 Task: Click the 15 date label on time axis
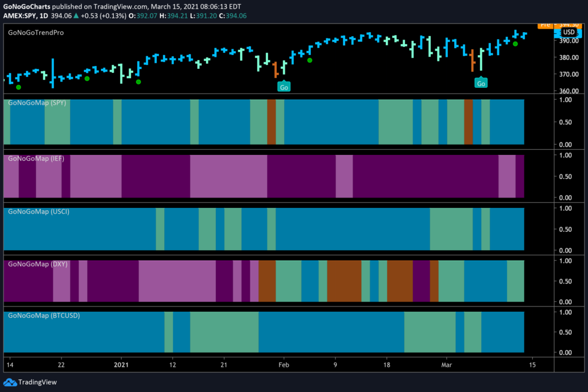pyautogui.click(x=532, y=364)
